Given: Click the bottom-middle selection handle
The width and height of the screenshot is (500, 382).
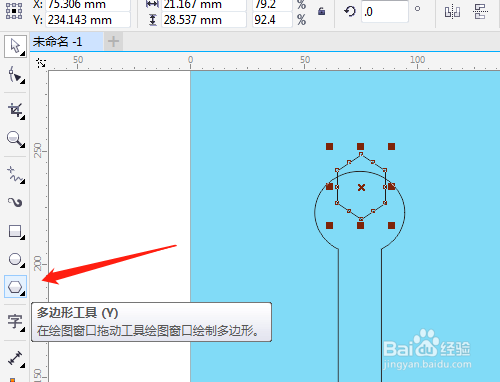Looking at the screenshot, I should coord(360,226).
